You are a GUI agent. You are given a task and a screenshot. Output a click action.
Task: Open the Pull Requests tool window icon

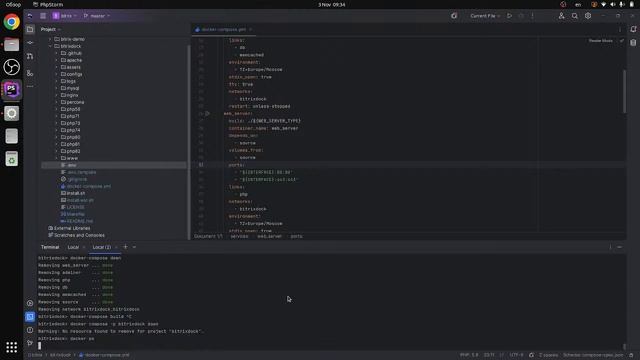tap(30, 56)
